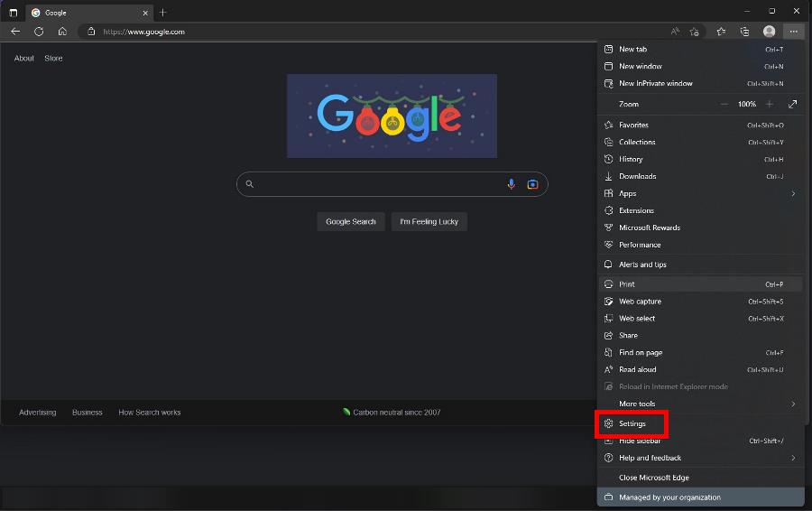
Task: Close the Google tab
Action: pyautogui.click(x=145, y=13)
